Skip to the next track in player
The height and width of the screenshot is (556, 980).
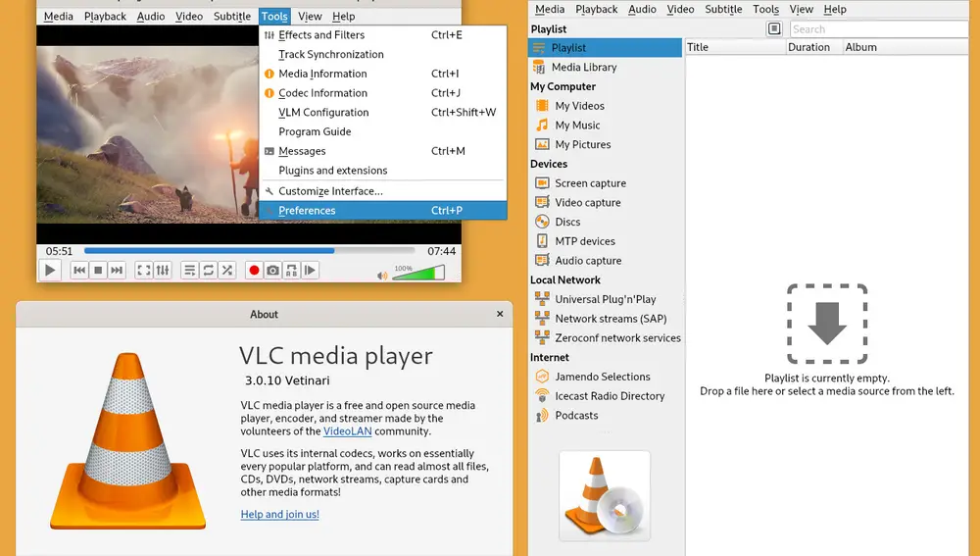[117, 271]
